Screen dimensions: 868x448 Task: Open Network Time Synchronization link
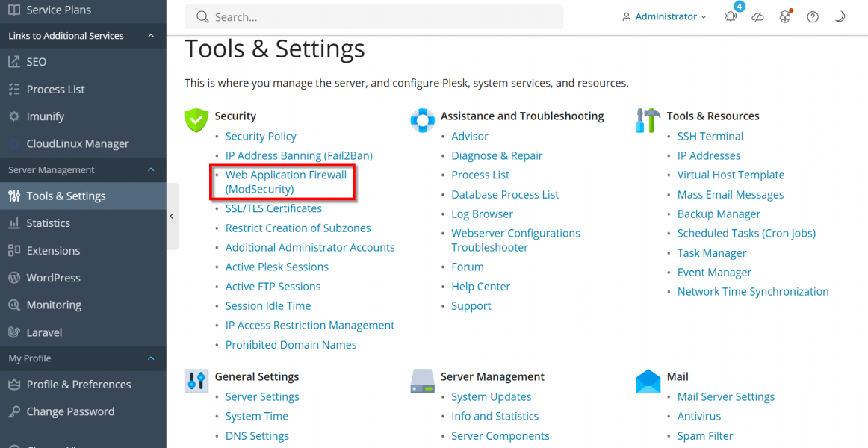tap(753, 291)
